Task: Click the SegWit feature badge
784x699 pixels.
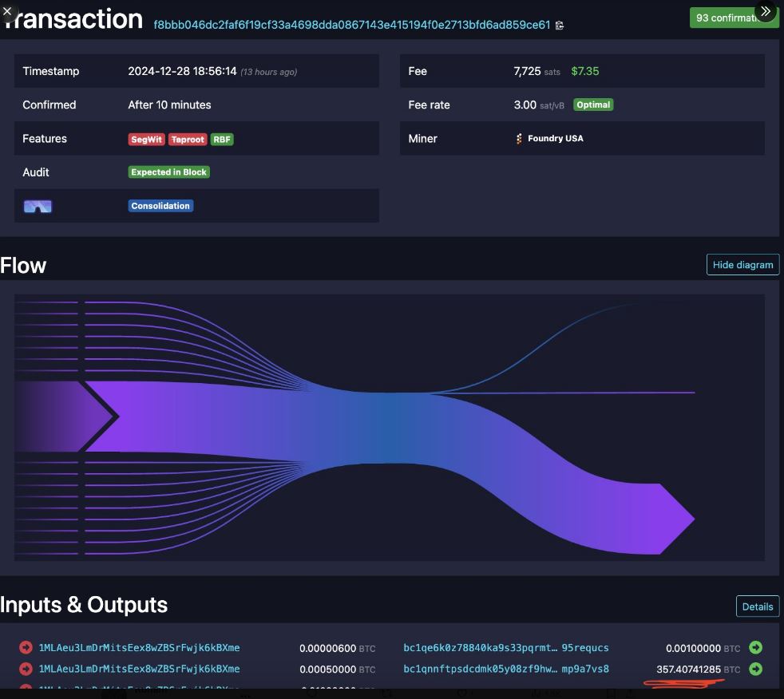Action: point(146,139)
